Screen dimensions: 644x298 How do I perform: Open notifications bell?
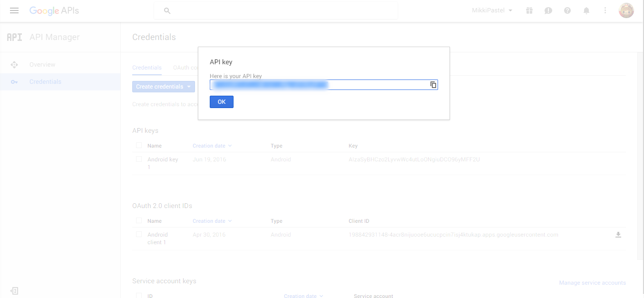[x=586, y=10]
